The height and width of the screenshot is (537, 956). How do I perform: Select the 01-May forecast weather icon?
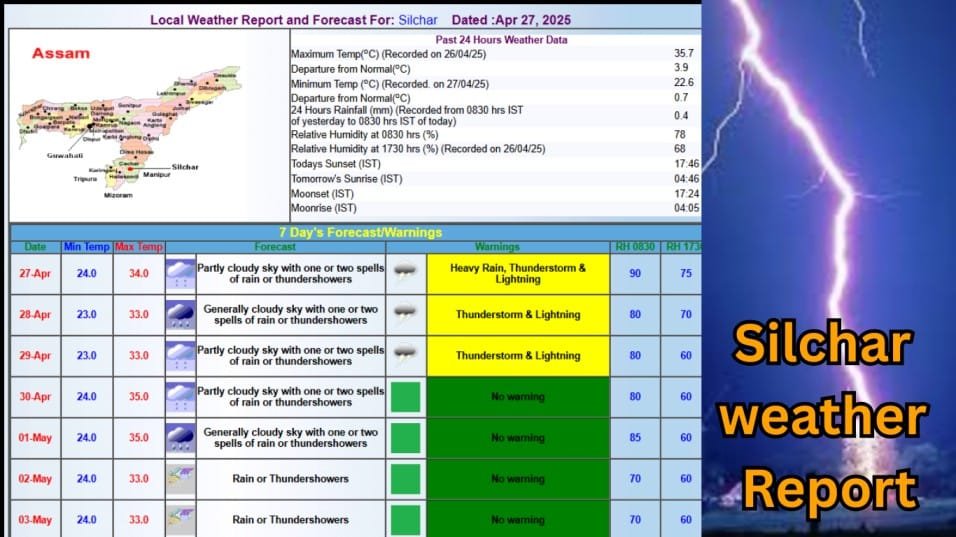point(181,437)
